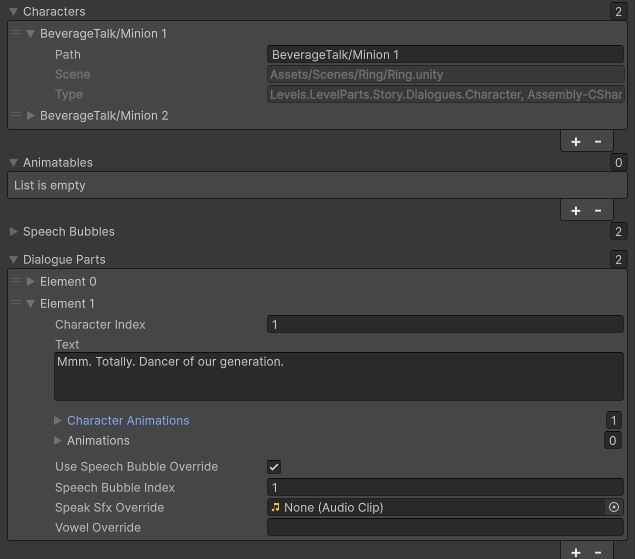This screenshot has height=559, width=635.
Task: Expand the Speech Bubbles section
Action: 14,232
